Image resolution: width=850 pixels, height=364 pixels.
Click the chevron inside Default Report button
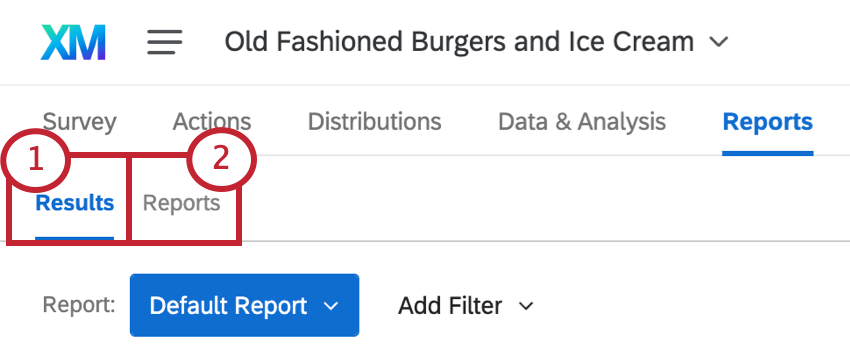pyautogui.click(x=331, y=306)
